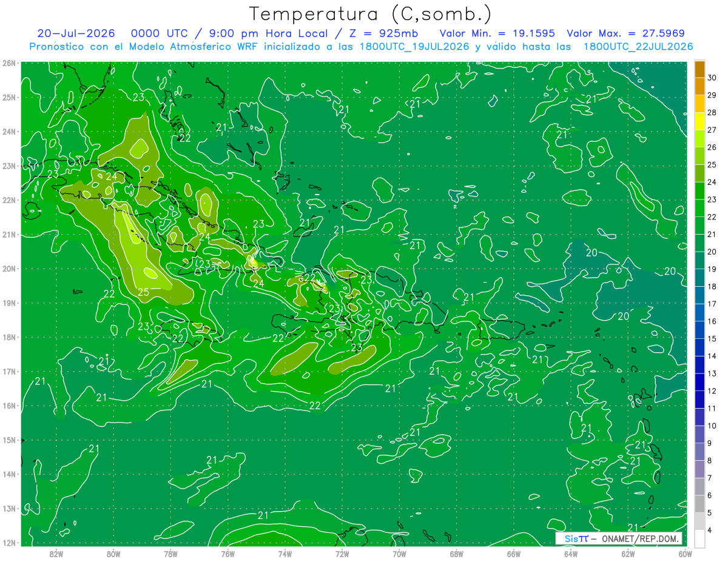This screenshot has width=728, height=562.
Task: Click the '68W' longitude axis label
Action: tap(457, 554)
